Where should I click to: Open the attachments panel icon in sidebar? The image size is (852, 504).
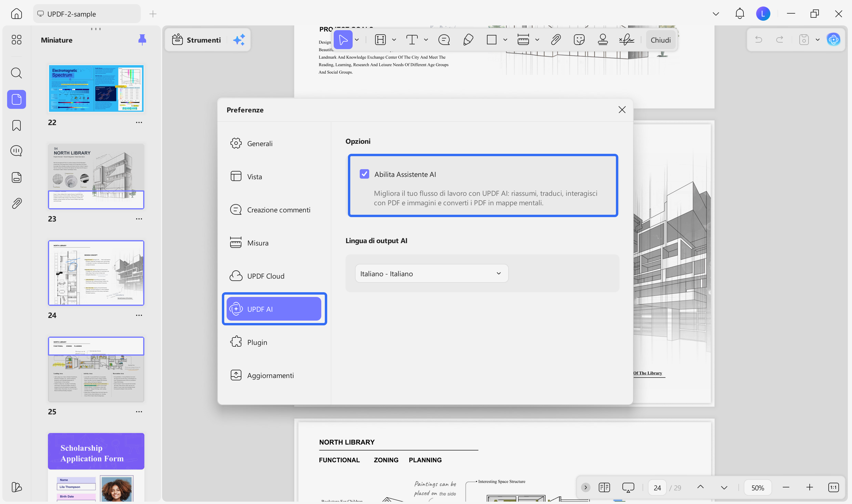[16, 203]
